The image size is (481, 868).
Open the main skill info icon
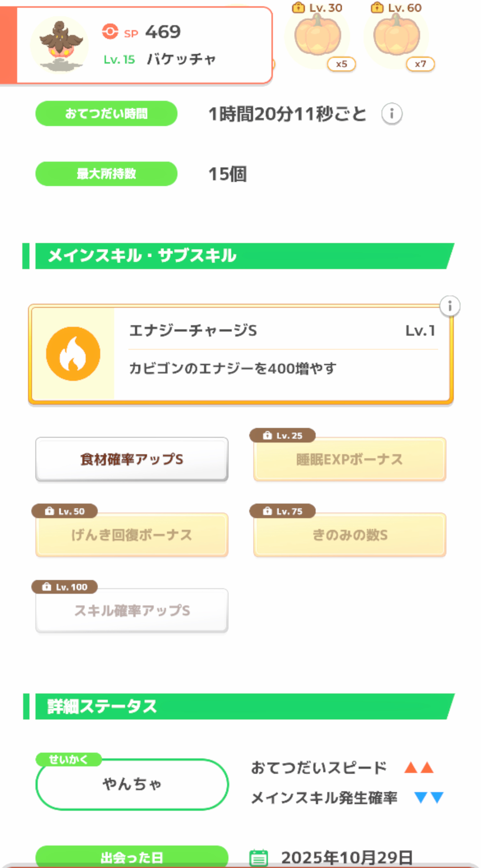pos(450,306)
